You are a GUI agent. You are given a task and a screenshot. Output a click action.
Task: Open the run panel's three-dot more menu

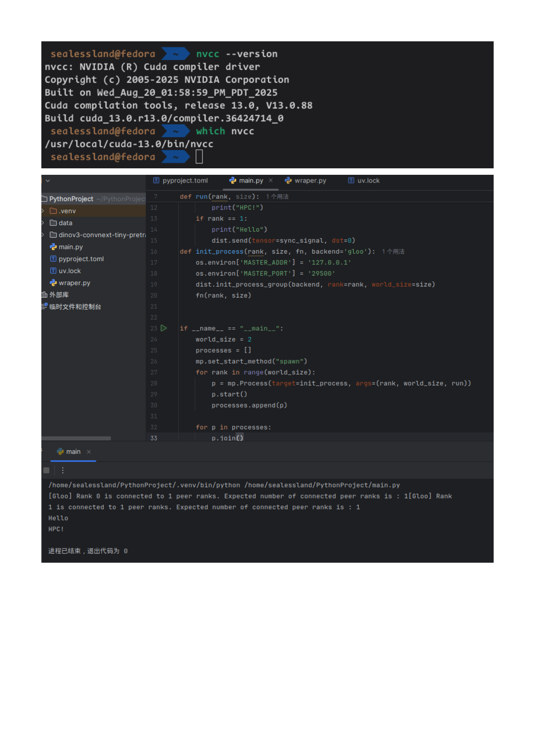click(63, 470)
